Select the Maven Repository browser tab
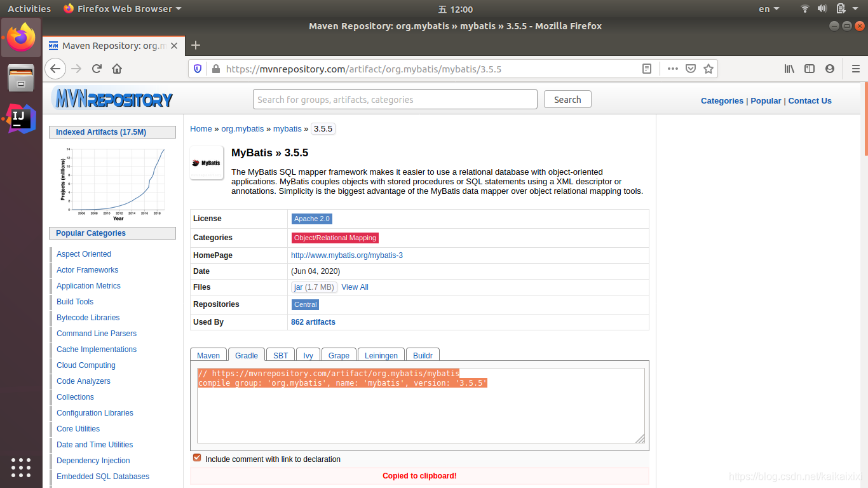 114,46
